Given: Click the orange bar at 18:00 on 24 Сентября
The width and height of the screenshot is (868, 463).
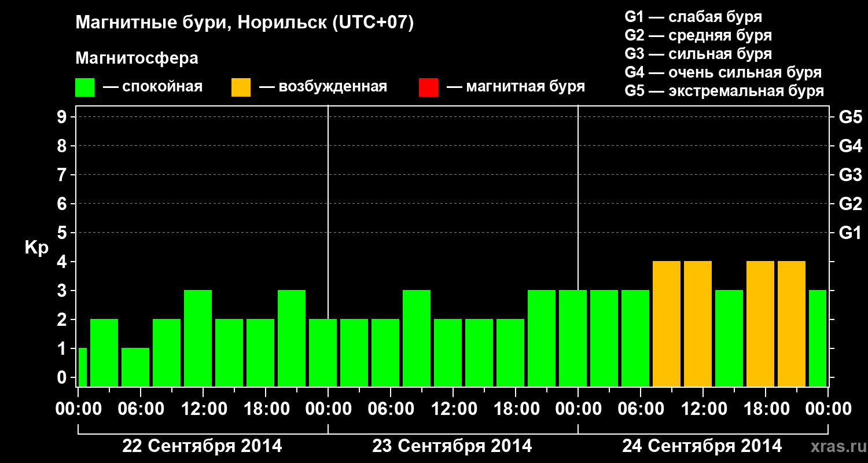Looking at the screenshot, I should coord(760,324).
